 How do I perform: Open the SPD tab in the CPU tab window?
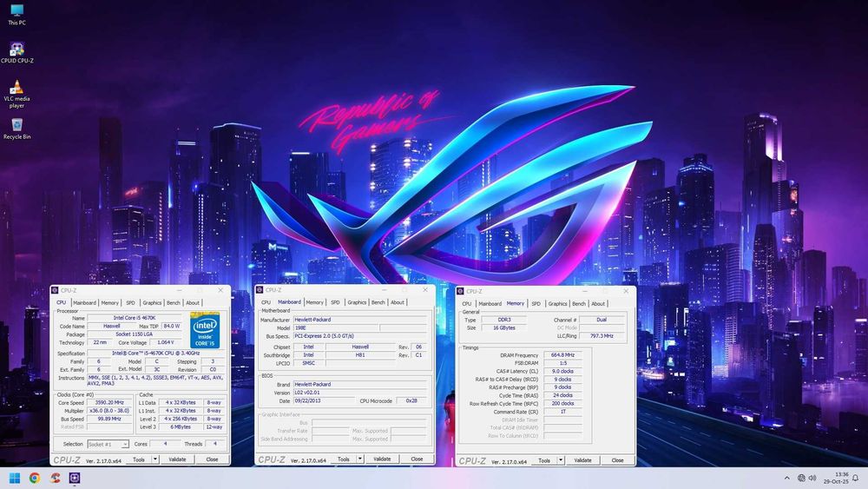[x=130, y=303]
